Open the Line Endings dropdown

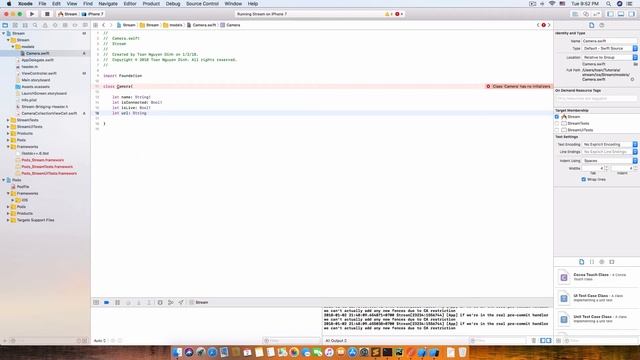click(x=609, y=152)
